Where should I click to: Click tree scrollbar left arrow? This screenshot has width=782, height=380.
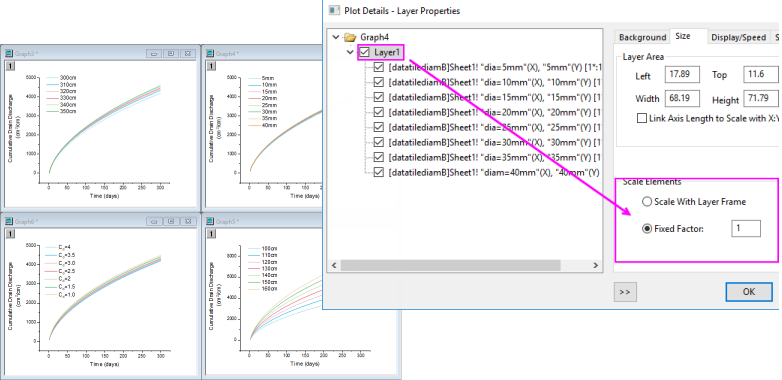click(x=334, y=266)
